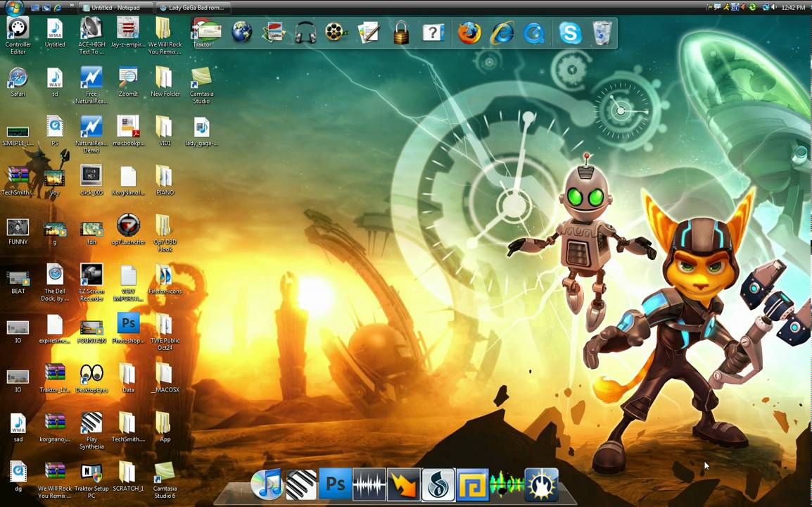Open the Play Synthesia shortcut
This screenshot has width=812, height=507.
91,430
